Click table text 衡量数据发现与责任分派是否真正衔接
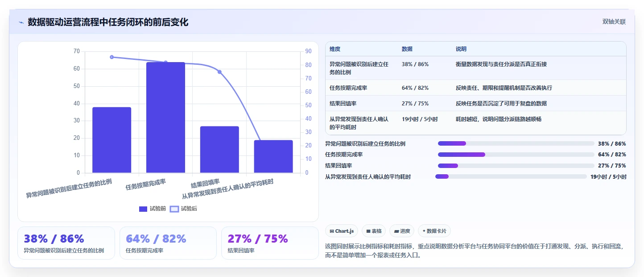This screenshot has width=644, height=277. (501, 64)
